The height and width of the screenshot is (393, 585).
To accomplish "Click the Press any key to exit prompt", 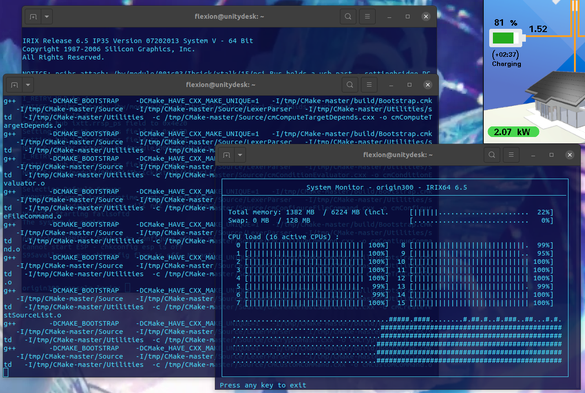I will click(263, 385).
